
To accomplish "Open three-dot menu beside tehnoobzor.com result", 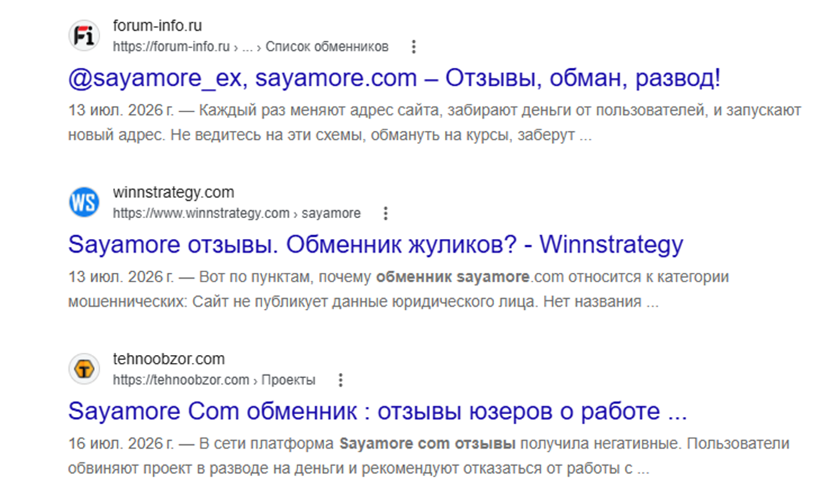I will point(341,380).
